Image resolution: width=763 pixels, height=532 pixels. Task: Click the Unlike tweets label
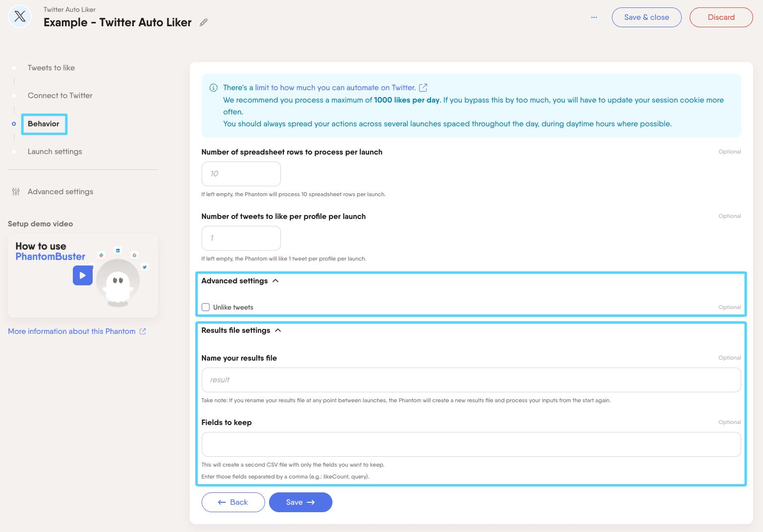coord(233,307)
